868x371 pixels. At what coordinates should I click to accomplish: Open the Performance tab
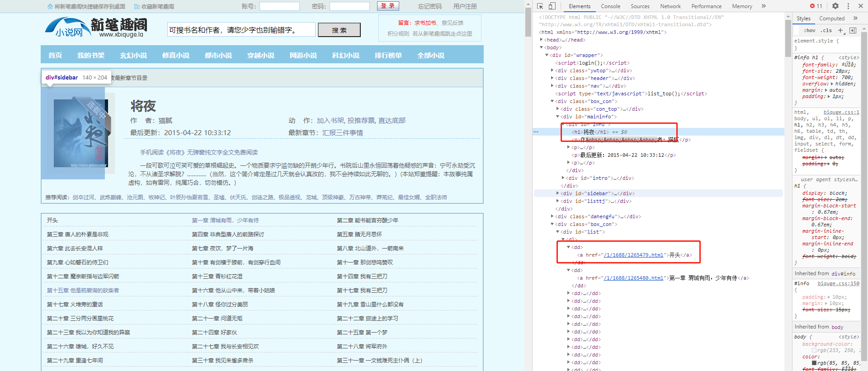click(706, 6)
